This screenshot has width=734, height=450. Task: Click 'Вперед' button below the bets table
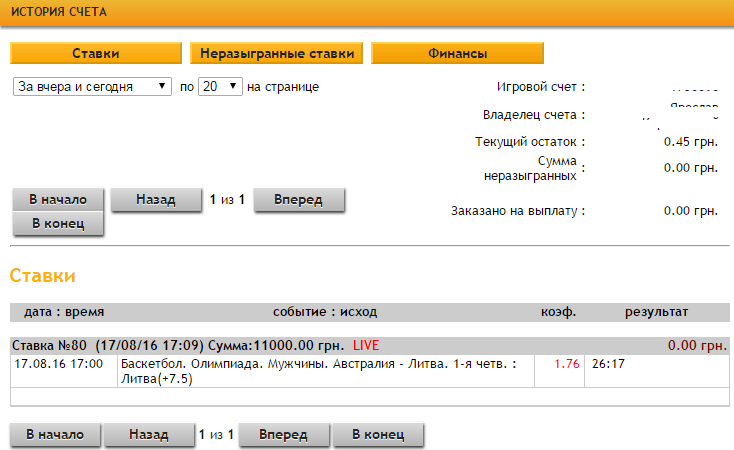[x=283, y=435]
